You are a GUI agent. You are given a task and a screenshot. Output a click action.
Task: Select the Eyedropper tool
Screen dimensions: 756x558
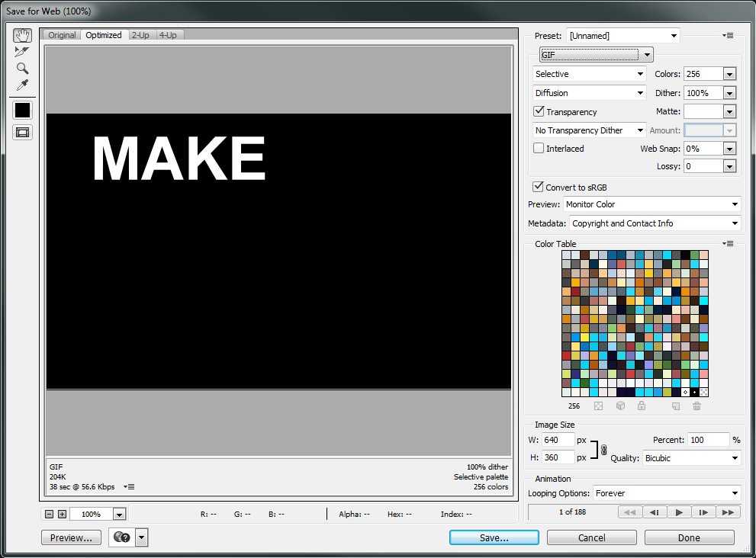22,85
